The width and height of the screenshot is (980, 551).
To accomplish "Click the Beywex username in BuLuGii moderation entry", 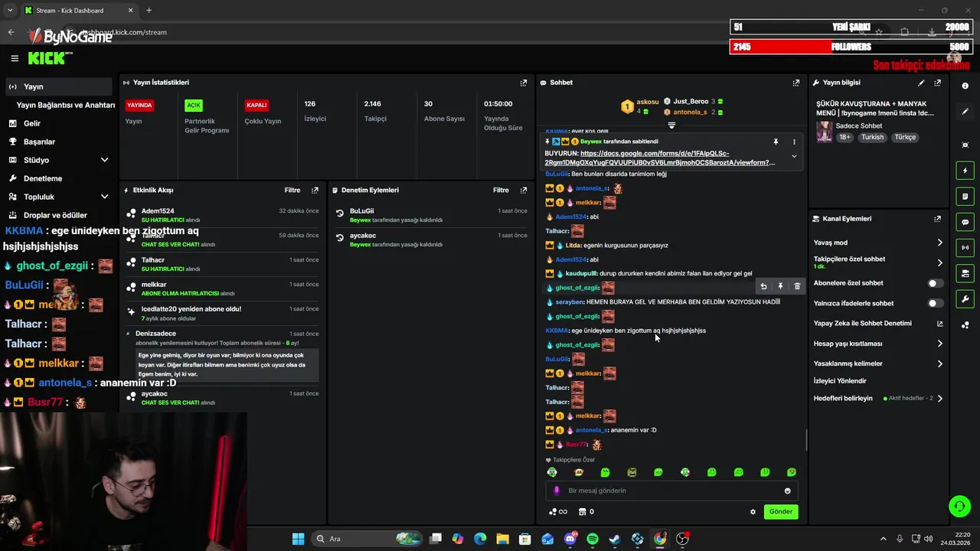I will (x=360, y=220).
